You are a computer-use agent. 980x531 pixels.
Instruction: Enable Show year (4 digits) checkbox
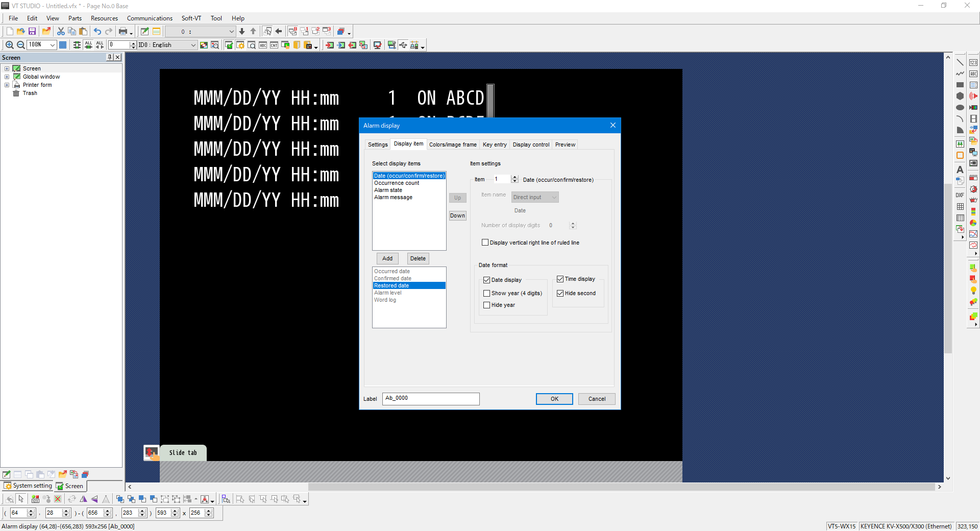point(486,294)
